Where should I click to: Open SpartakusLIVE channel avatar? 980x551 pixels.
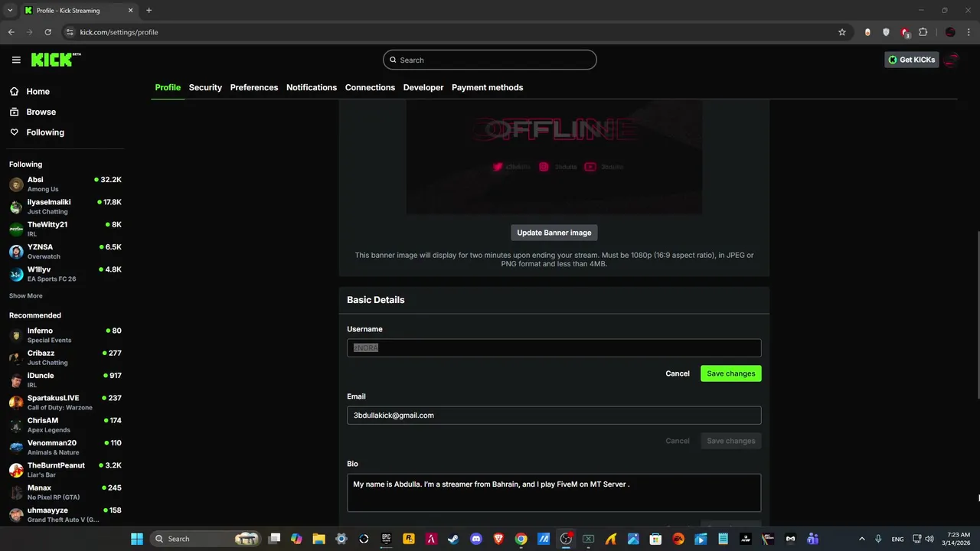[x=16, y=403]
